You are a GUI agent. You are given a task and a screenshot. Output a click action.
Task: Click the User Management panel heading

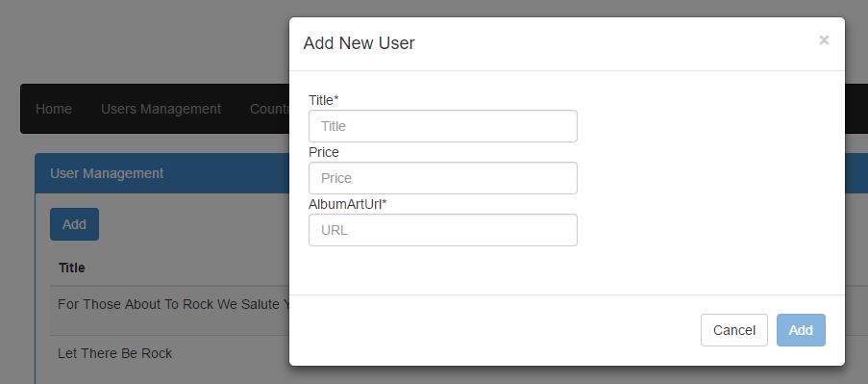tap(107, 173)
